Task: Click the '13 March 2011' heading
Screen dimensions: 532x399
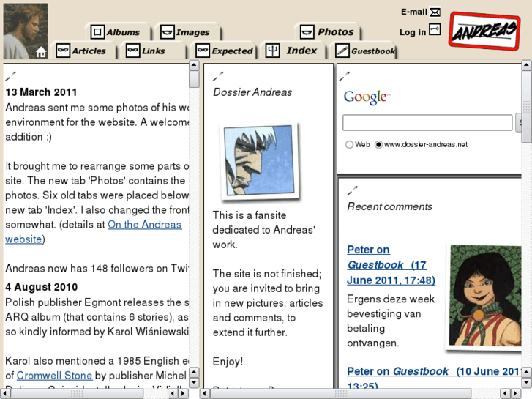Action: [41, 92]
